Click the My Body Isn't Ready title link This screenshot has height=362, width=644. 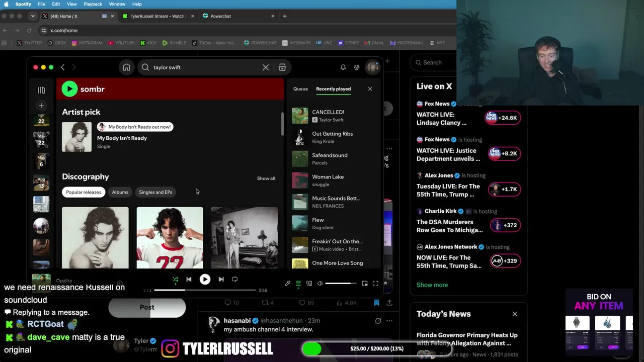[122, 138]
